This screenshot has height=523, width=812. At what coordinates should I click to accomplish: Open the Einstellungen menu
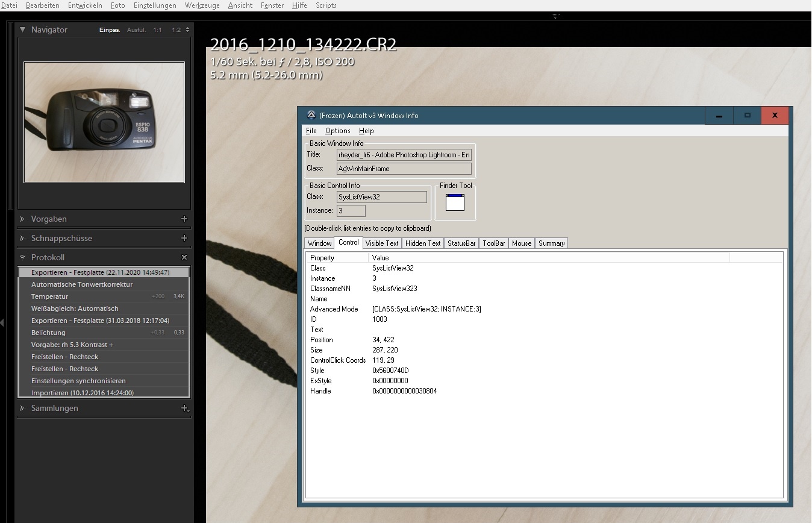coord(155,5)
